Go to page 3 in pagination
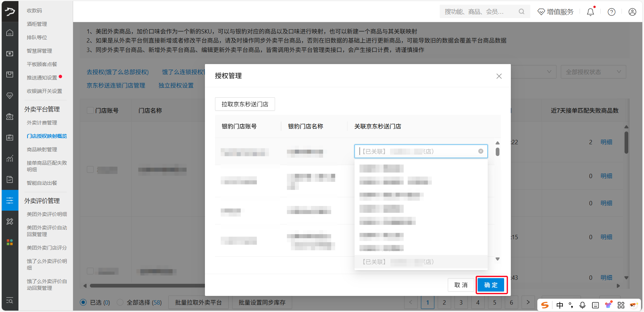Viewport: 644px width, 312px height. pos(461,302)
